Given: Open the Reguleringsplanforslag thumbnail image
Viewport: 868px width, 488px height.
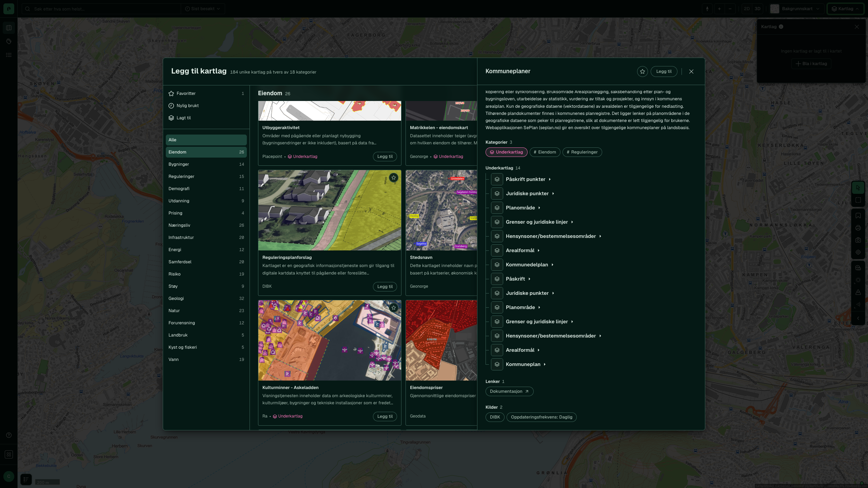Looking at the screenshot, I should point(330,210).
